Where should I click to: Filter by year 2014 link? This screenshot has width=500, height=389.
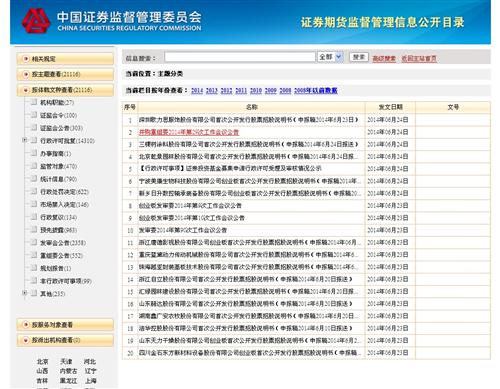click(197, 90)
